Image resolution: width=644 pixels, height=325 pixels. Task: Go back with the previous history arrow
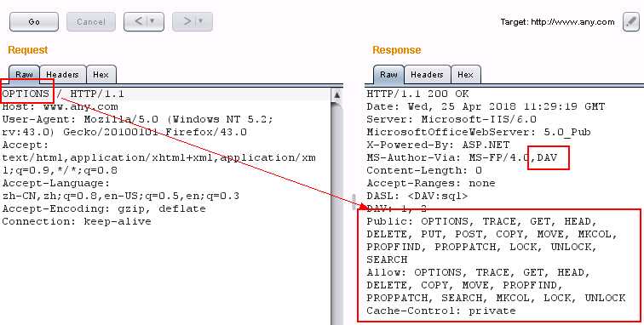[x=138, y=21]
